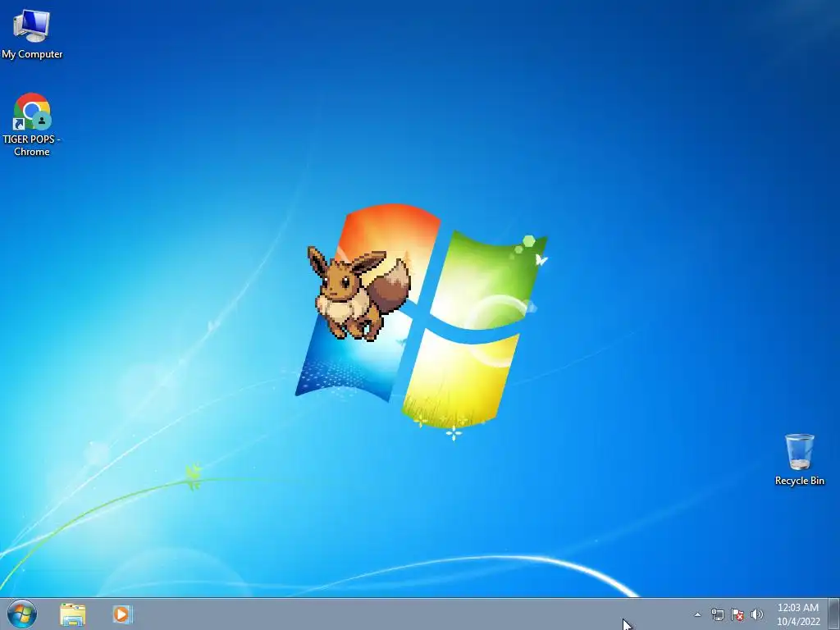The image size is (840, 630).
Task: Launch Windows Media Player from taskbar
Action: click(122, 614)
